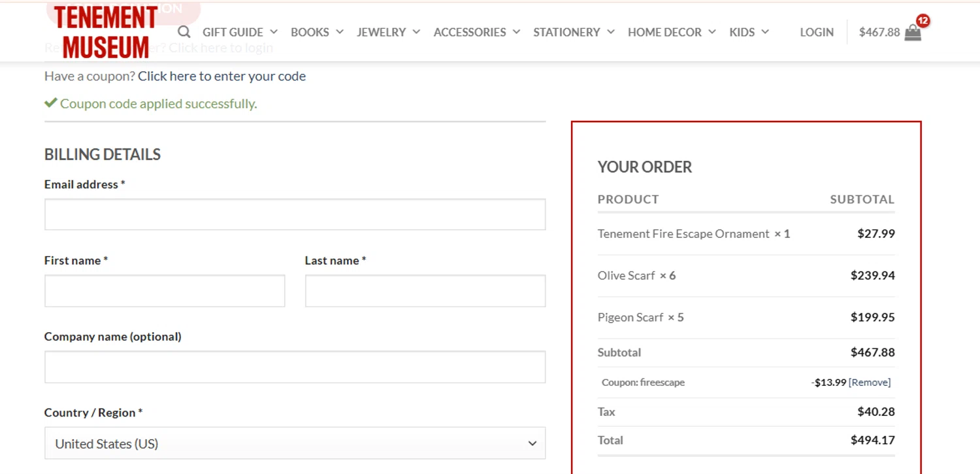Open the Home Decor menu item
This screenshot has height=474, width=980.
[664, 32]
